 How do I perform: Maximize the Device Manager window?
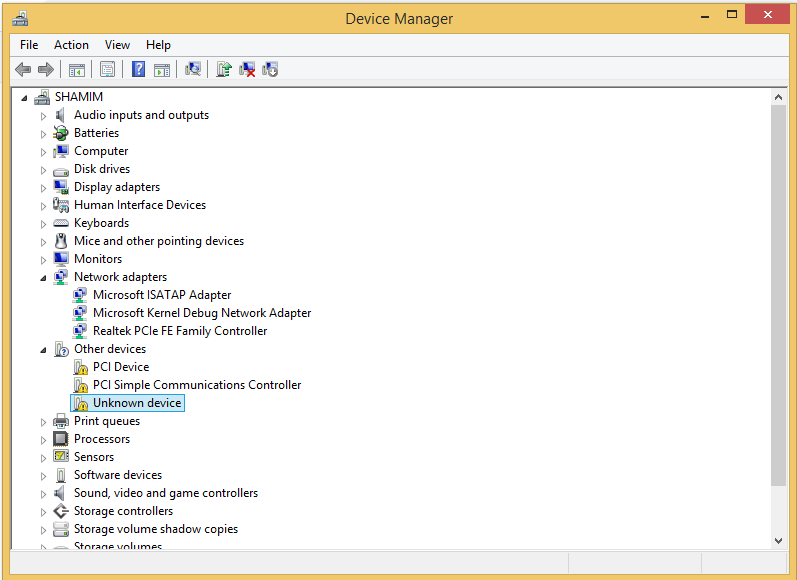pyautogui.click(x=731, y=15)
